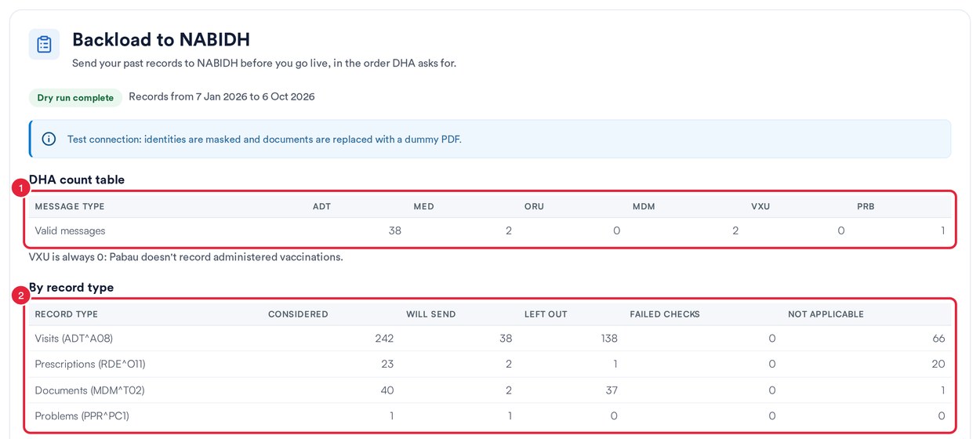Click 'Records from 7 Jan 2026 to 6 Oct 2026'
980x439 pixels.
[x=222, y=97]
